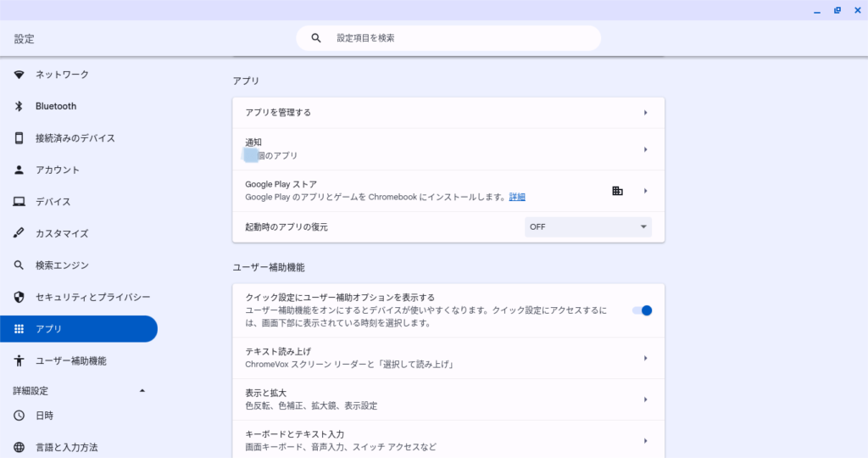The height and width of the screenshot is (458, 868).
Task: Click the security shield icon
Action: [x=19, y=297]
